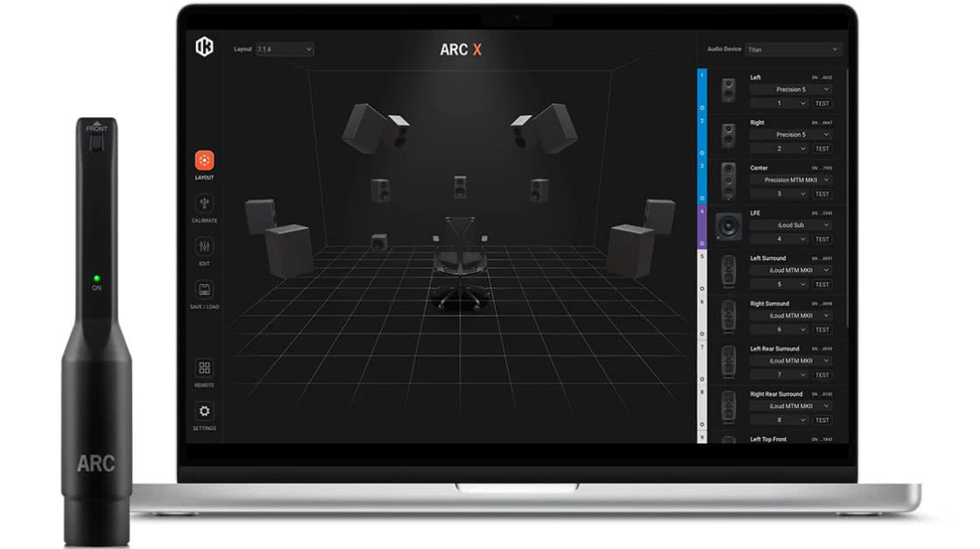Open LFE model dropdown iLoud Sub
980x549 pixels.
coord(791,225)
